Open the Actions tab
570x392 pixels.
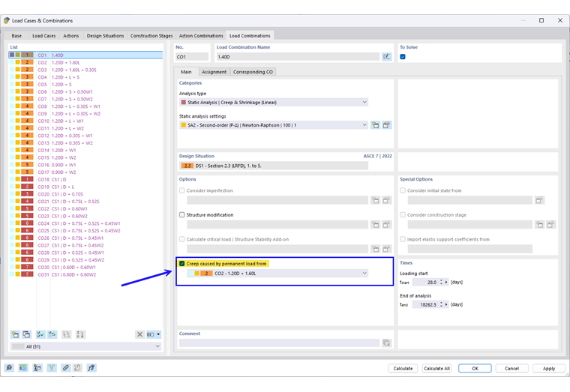pyautogui.click(x=71, y=36)
